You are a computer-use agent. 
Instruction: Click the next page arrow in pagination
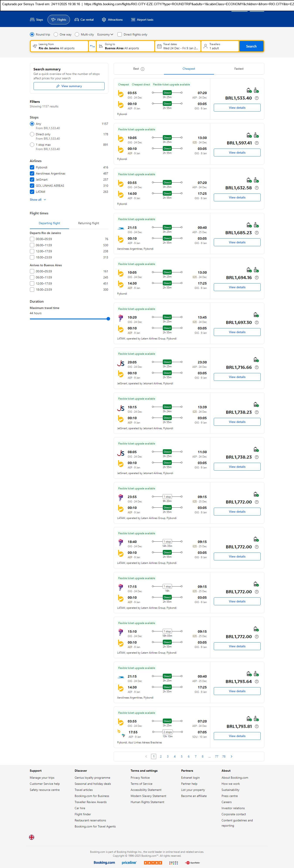coord(231,756)
